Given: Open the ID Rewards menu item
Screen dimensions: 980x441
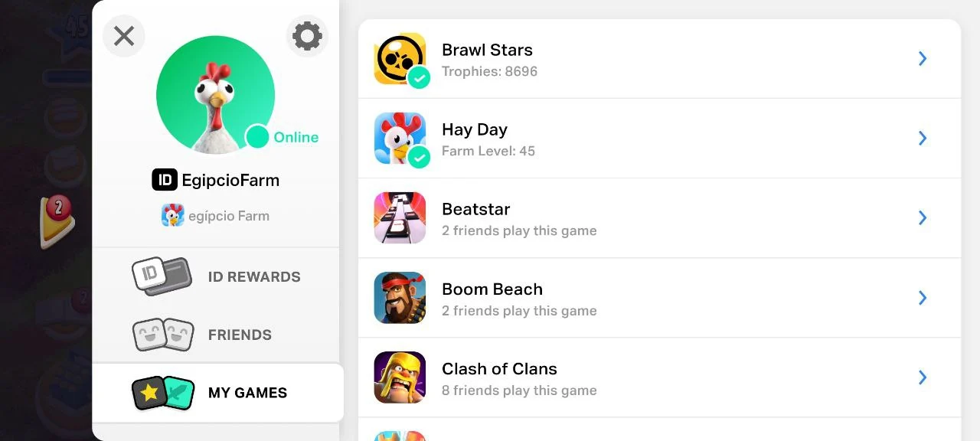Looking at the screenshot, I should (217, 277).
